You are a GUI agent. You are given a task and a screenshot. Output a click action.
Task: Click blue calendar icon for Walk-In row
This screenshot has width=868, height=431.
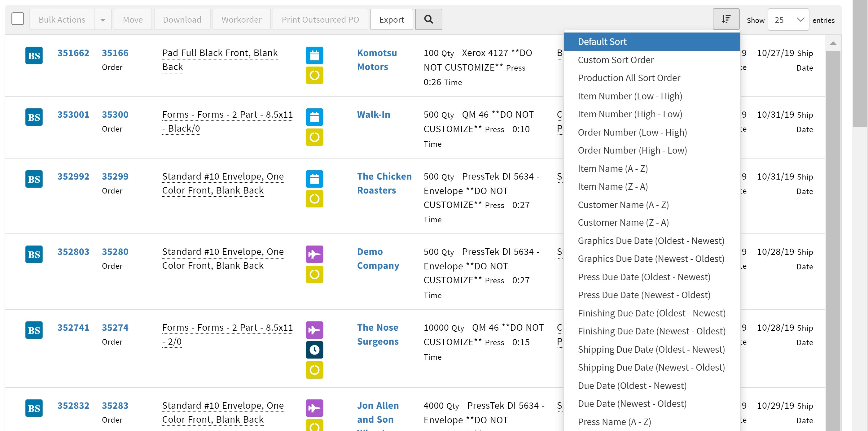point(314,117)
